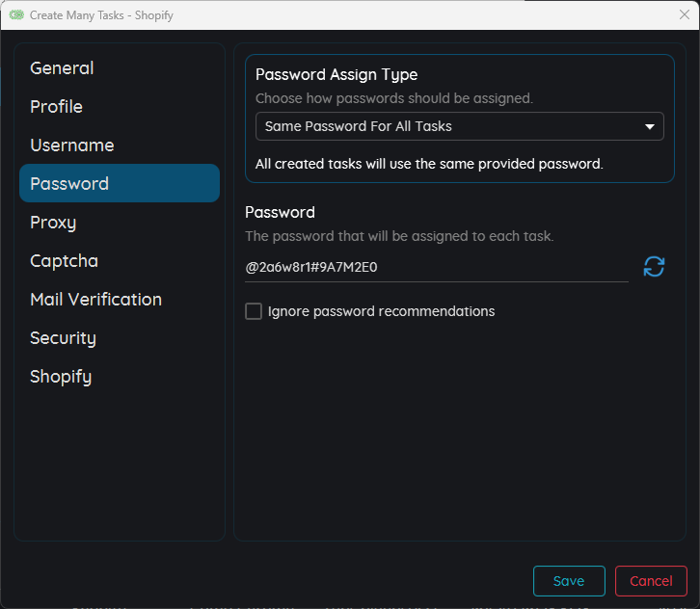Open the Proxy settings section
Image resolution: width=700 pixels, height=609 pixels.
pos(53,223)
